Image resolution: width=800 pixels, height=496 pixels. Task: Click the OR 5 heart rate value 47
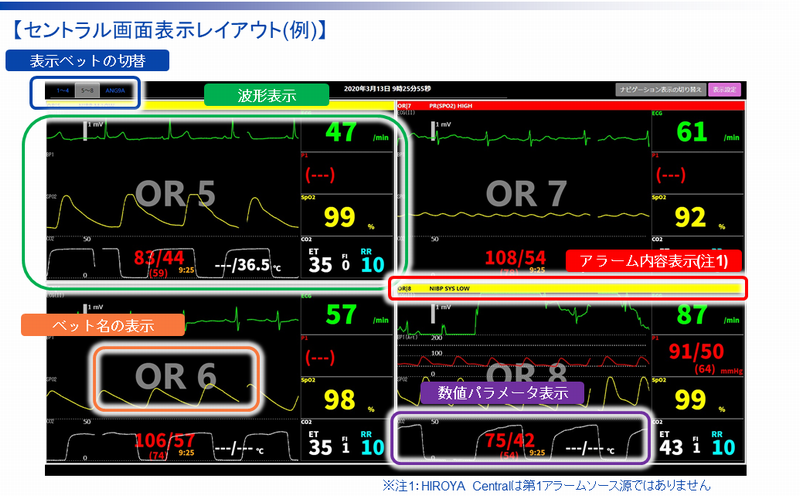(x=341, y=132)
